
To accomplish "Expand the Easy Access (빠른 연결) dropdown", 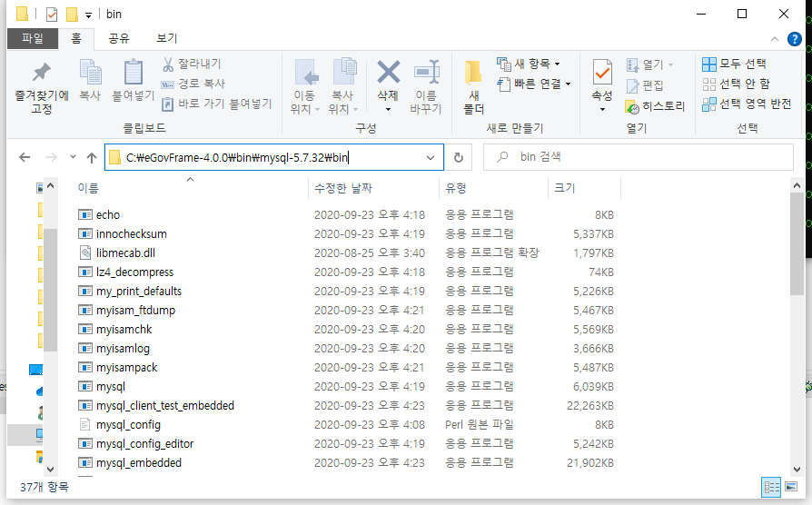I will [568, 84].
